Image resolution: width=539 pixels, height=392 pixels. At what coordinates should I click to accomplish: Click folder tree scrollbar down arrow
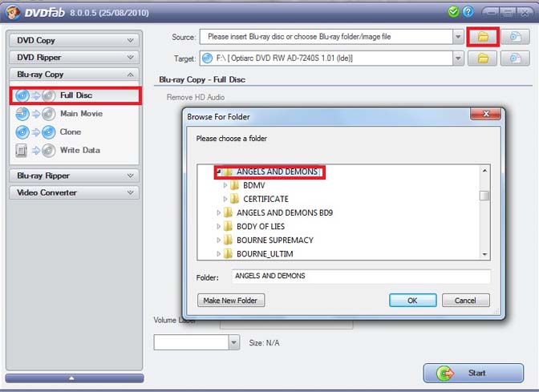tap(484, 254)
